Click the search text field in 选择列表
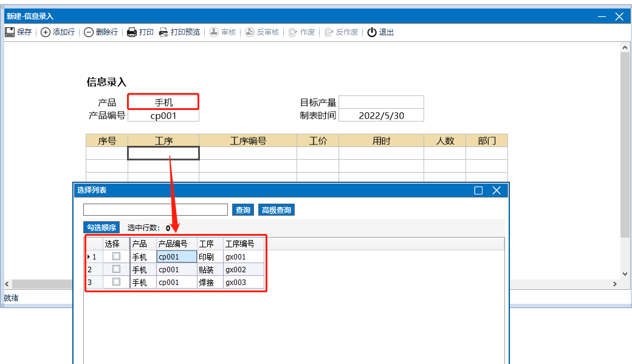The height and width of the screenshot is (364, 632). pyautogui.click(x=156, y=210)
